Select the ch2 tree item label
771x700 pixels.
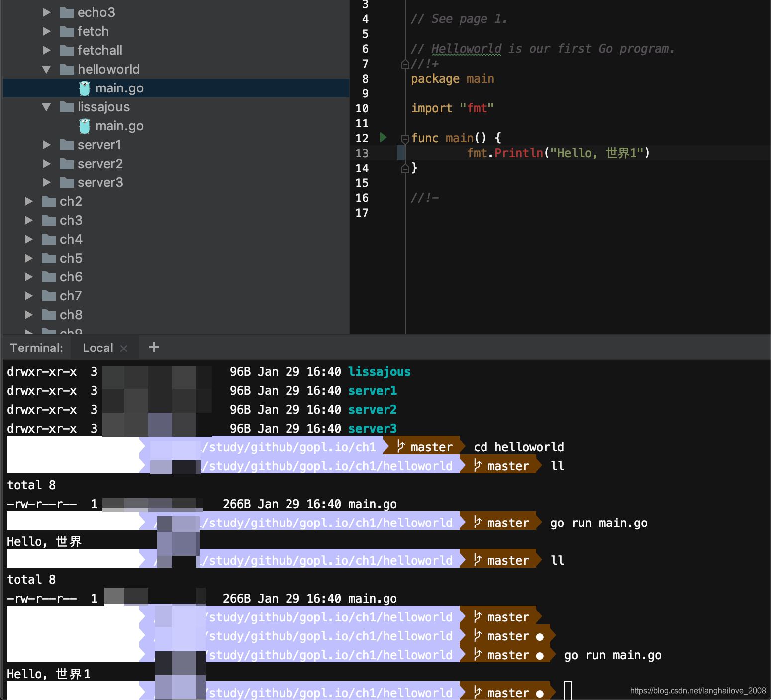(71, 201)
